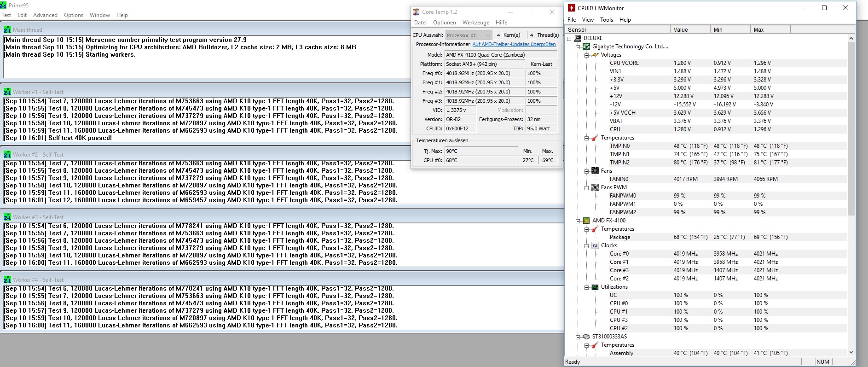Click Fans node icon

595,171
